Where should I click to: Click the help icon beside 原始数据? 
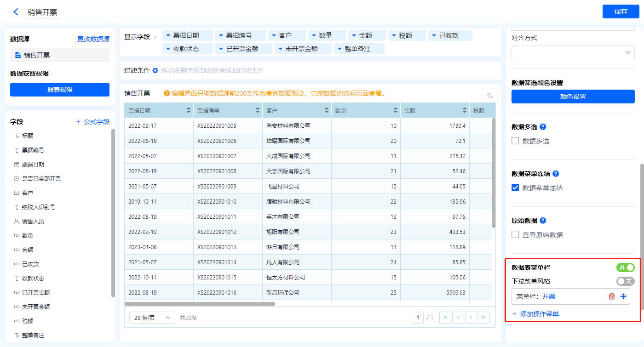coord(543,221)
